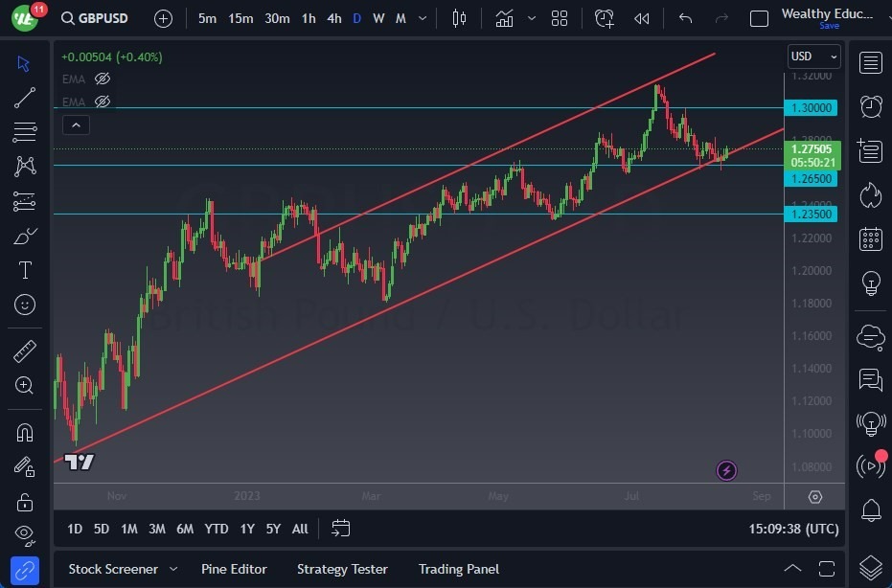Open the Hotlists flame panel
The height and width of the screenshot is (588, 892).
point(870,195)
